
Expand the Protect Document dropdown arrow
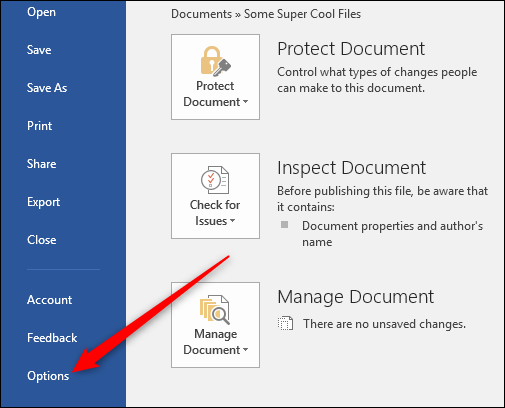(x=246, y=101)
